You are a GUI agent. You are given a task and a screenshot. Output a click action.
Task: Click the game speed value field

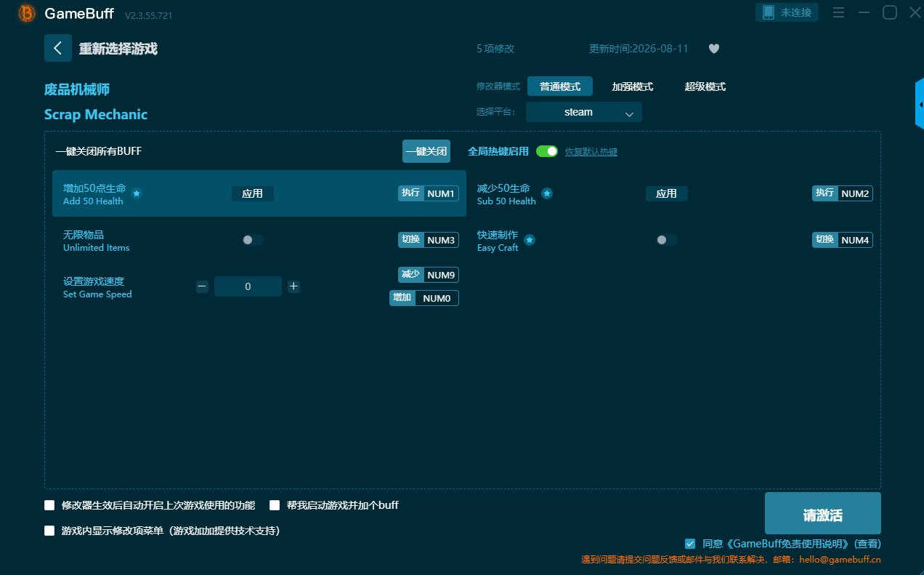click(x=248, y=286)
